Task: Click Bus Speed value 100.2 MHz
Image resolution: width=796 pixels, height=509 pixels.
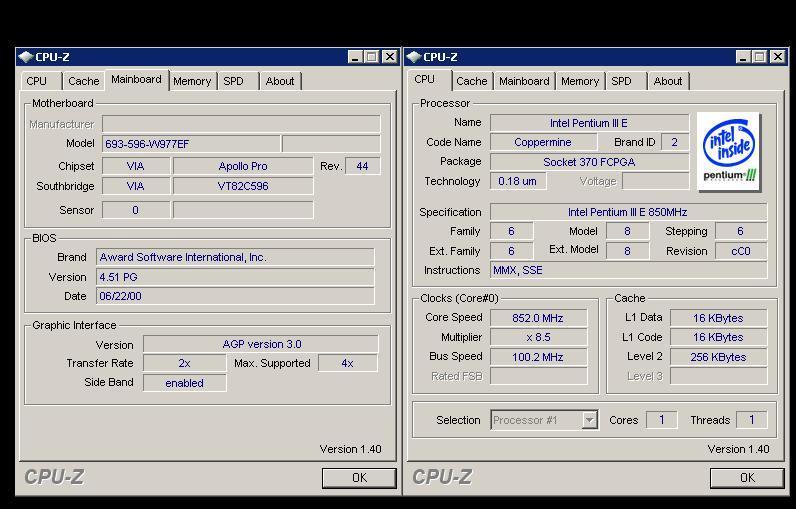Action: point(538,357)
